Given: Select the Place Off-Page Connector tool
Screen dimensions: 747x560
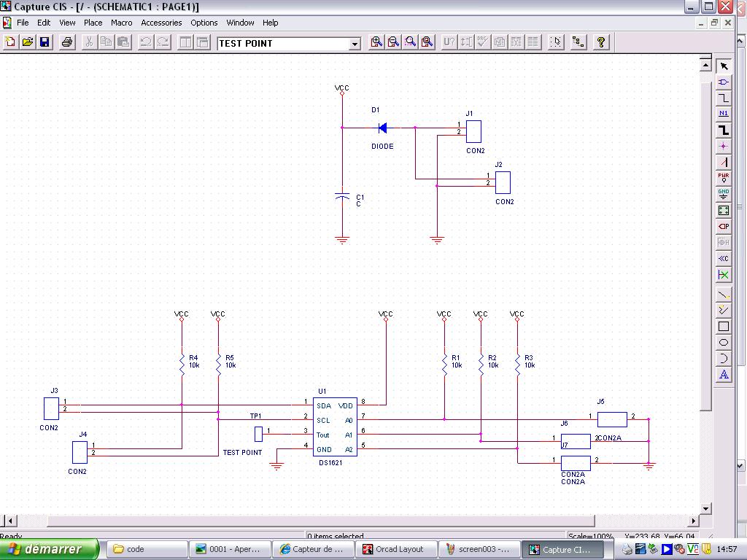Looking at the screenshot, I should click(x=724, y=259).
